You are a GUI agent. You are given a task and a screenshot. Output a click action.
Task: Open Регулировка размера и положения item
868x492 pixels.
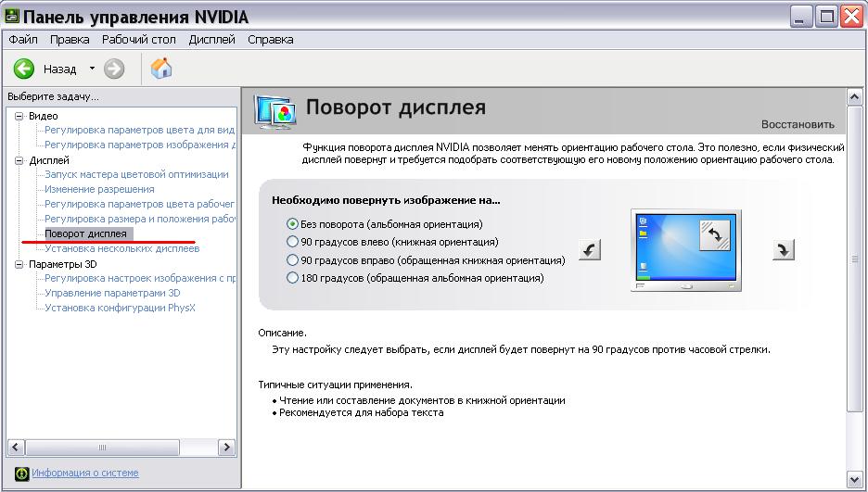(139, 219)
